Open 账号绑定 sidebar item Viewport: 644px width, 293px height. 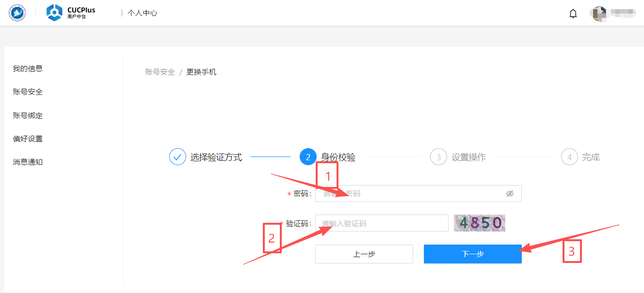28,116
